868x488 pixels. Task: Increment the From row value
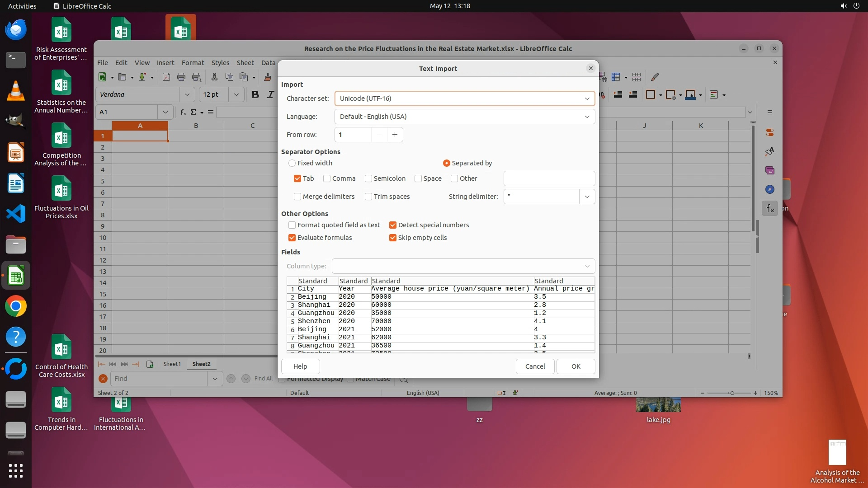[x=395, y=135]
